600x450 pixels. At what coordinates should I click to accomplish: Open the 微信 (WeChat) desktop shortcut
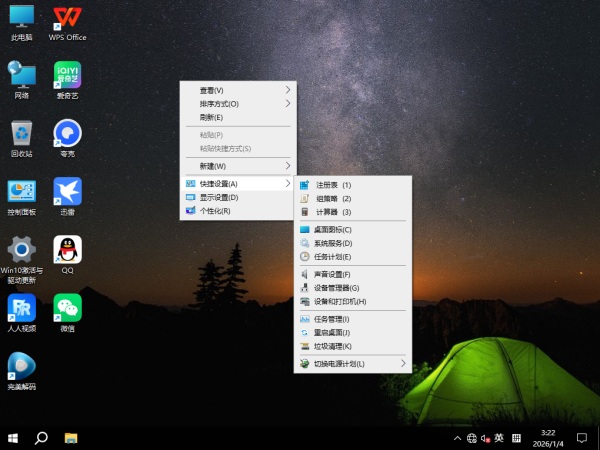coord(68,306)
